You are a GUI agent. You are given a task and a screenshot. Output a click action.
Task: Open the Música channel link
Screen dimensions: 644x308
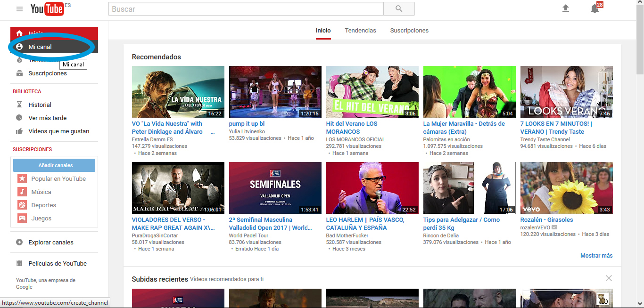tap(41, 192)
